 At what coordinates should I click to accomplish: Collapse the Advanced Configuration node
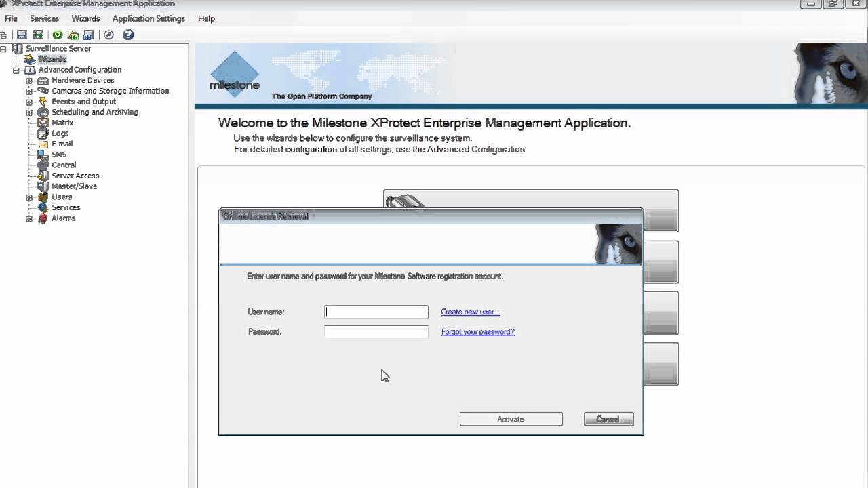tap(16, 70)
